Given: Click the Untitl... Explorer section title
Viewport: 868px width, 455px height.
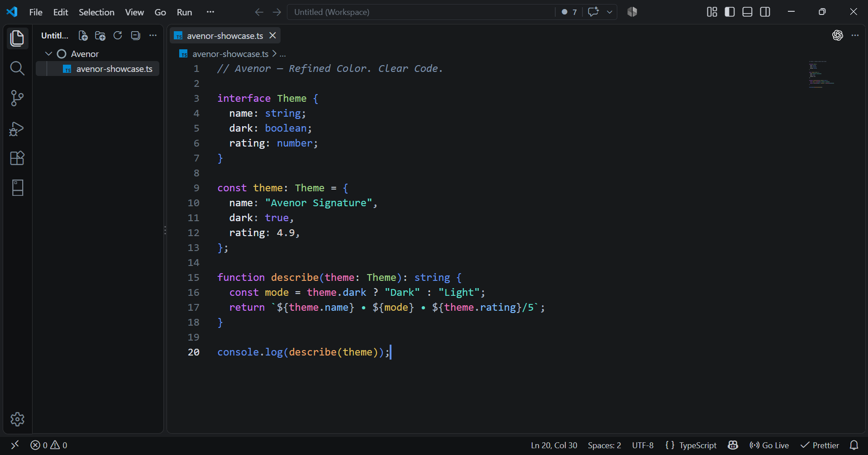Looking at the screenshot, I should [55, 36].
